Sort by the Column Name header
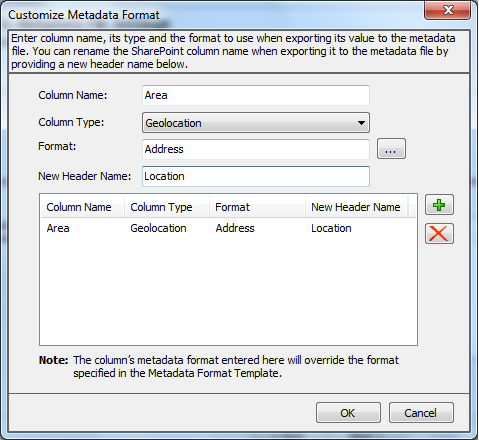Image resolution: width=479 pixels, height=440 pixels. point(82,207)
